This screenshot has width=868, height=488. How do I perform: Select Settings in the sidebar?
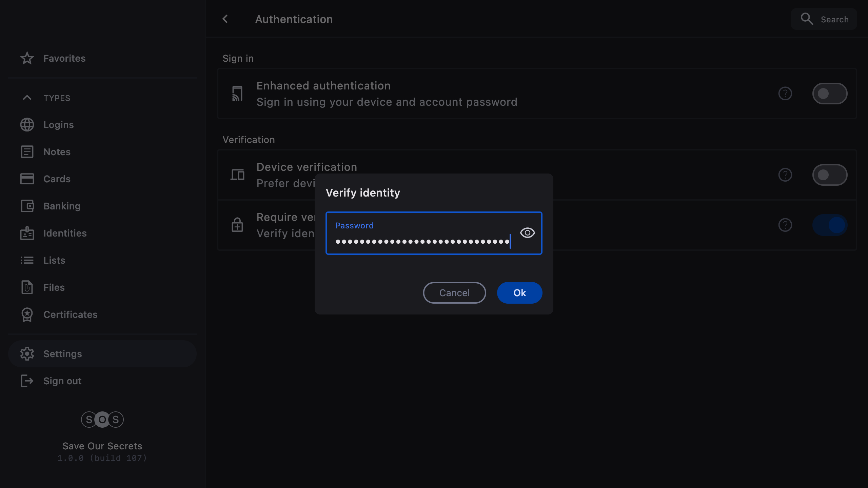(x=63, y=354)
